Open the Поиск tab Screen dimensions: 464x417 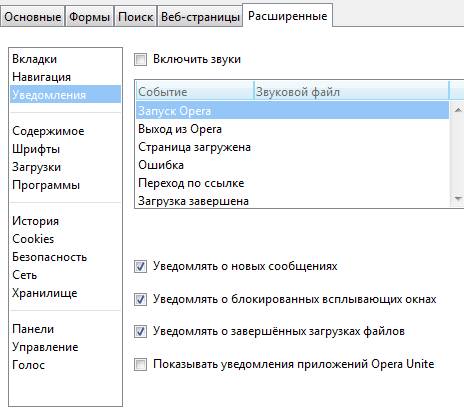tap(136, 17)
